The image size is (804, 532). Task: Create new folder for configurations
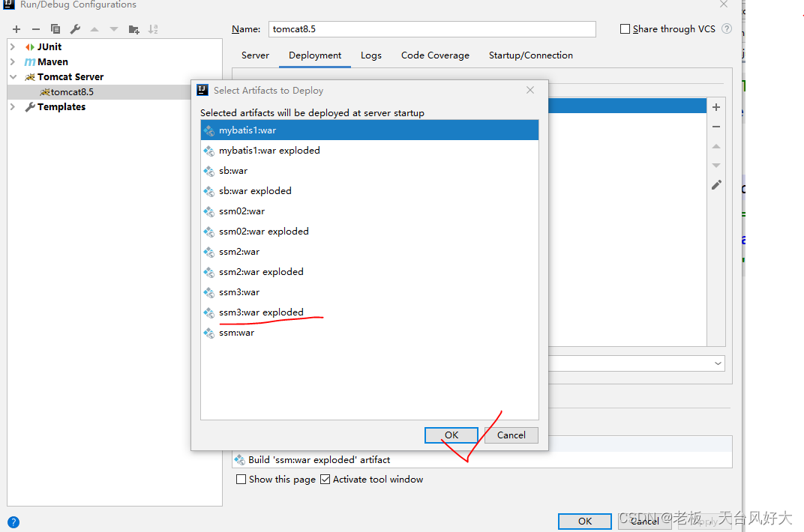133,29
